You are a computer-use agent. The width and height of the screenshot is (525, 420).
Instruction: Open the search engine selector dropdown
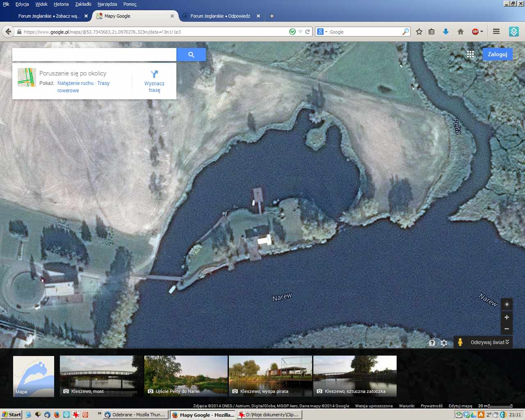(322, 32)
